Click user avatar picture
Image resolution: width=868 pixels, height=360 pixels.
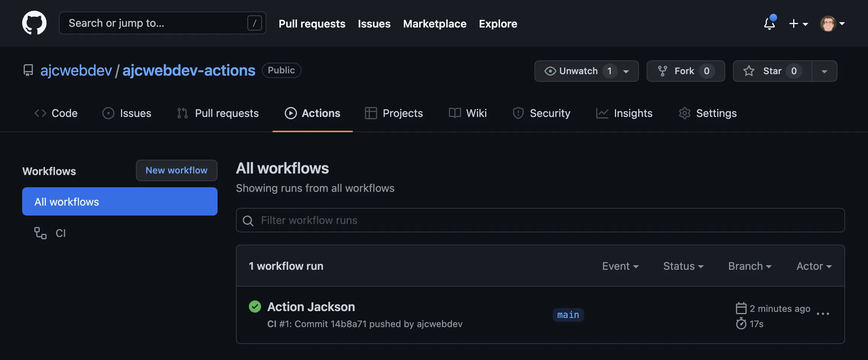pos(828,24)
